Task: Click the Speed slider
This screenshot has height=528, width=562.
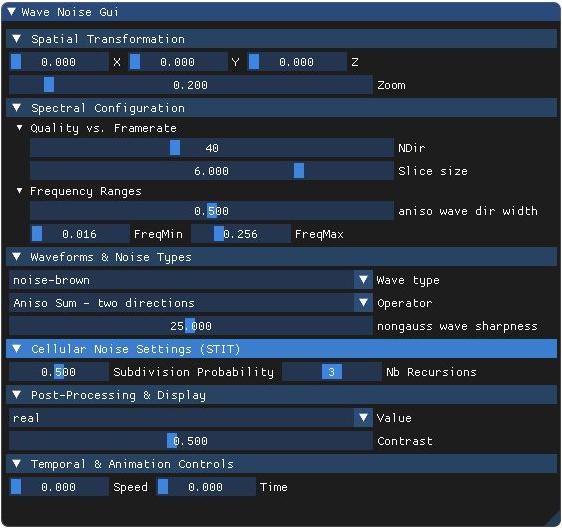Action: click(58, 487)
